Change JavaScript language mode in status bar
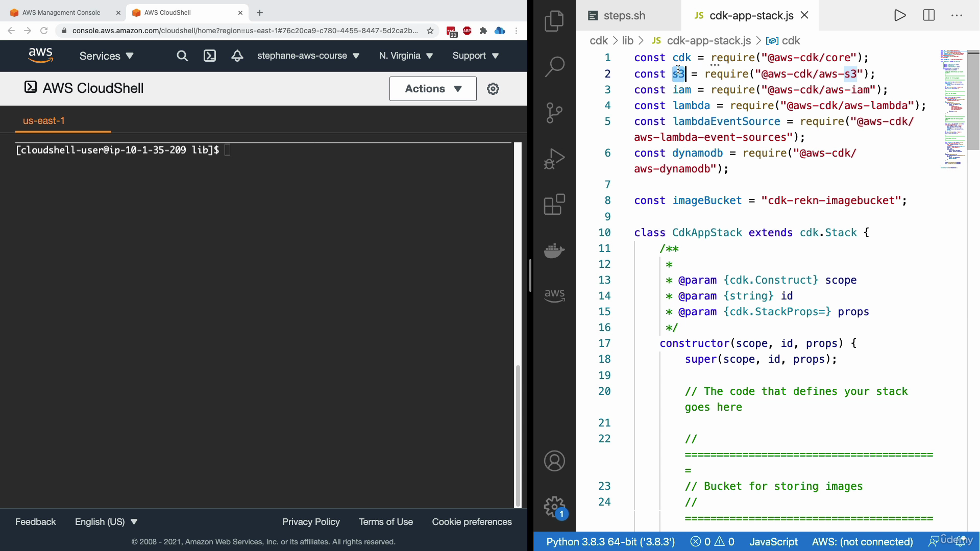The height and width of the screenshot is (551, 980). 773,542
